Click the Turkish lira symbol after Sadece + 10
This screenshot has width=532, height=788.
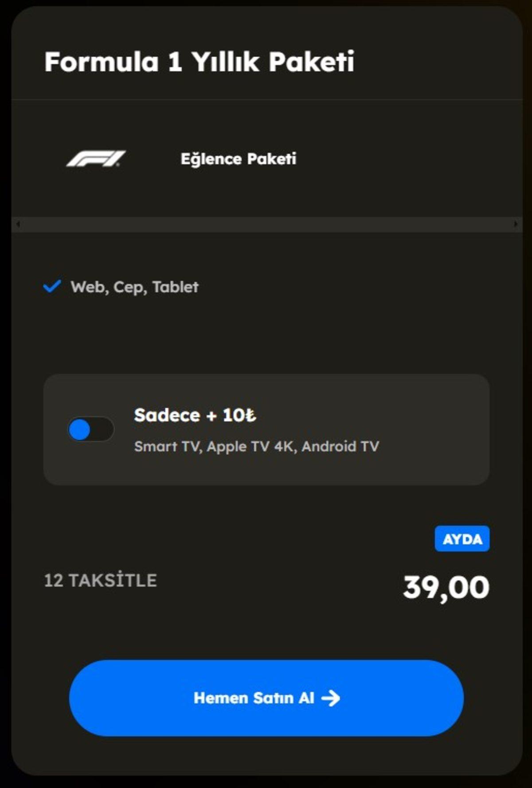[x=250, y=416]
